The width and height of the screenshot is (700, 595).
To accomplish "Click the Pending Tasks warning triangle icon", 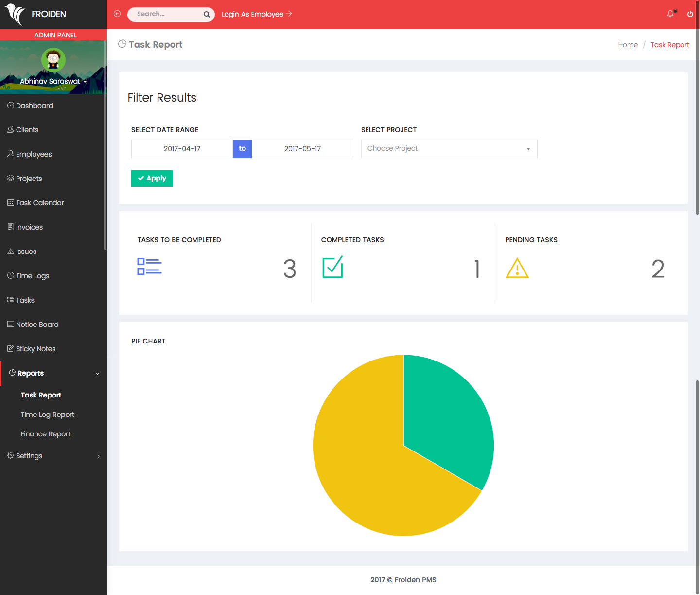I will (x=517, y=268).
